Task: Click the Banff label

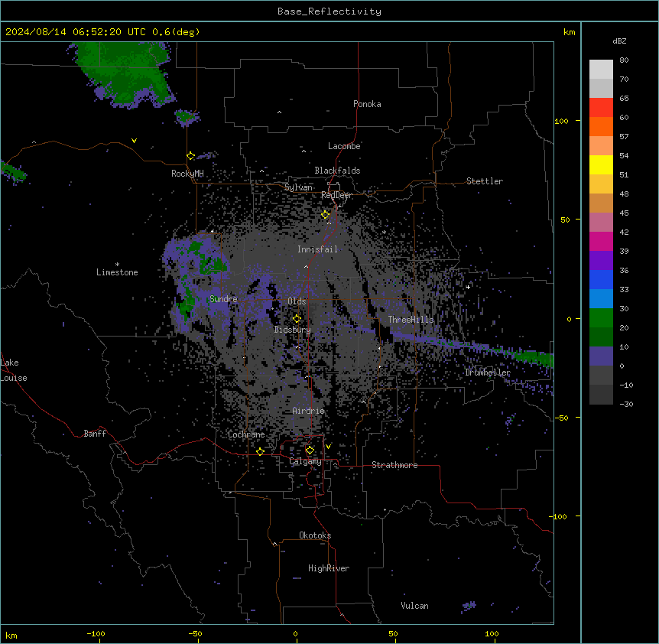Action: [95, 434]
